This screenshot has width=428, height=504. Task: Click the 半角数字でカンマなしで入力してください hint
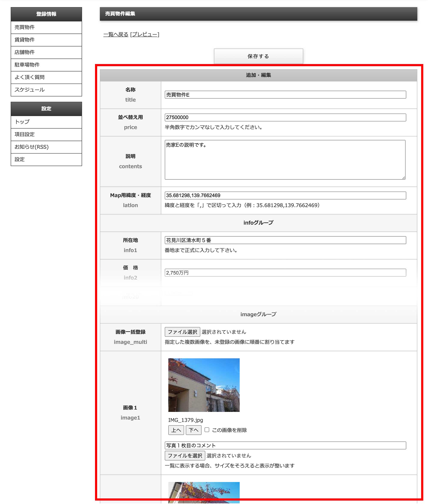point(214,127)
